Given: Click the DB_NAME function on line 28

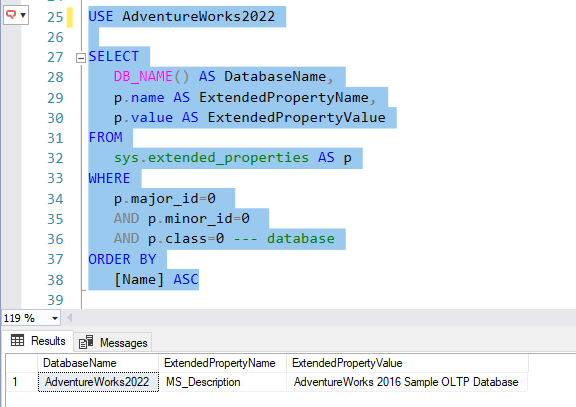Looking at the screenshot, I should point(143,76).
